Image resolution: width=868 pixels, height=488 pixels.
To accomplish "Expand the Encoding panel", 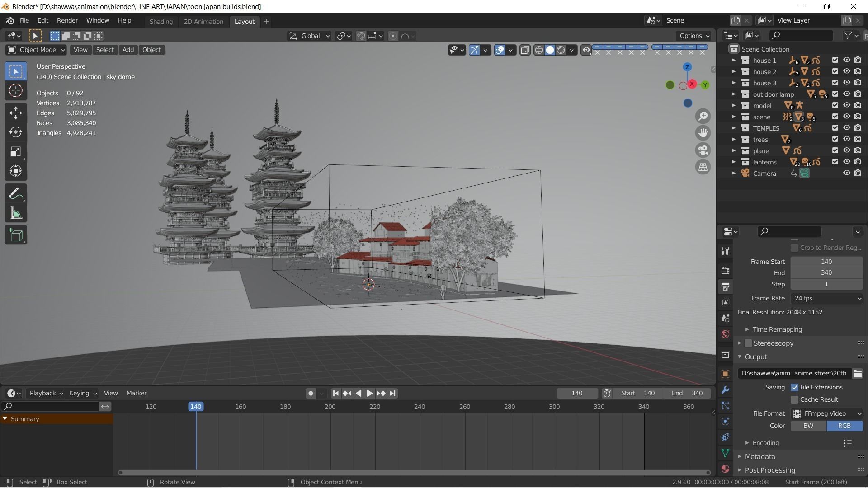I will (x=747, y=443).
